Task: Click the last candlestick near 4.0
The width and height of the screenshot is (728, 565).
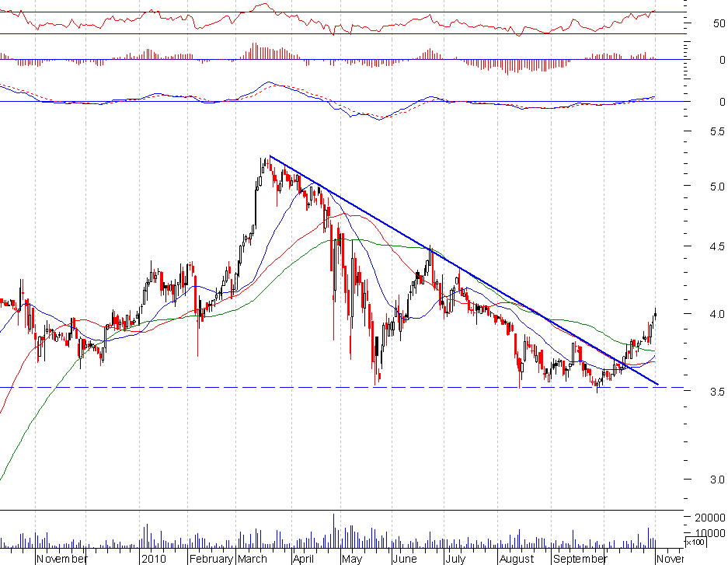Action: pos(655,313)
